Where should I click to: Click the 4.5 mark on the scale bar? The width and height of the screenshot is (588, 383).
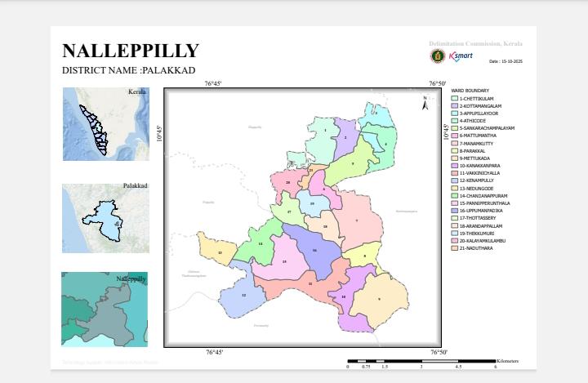tap(458, 367)
